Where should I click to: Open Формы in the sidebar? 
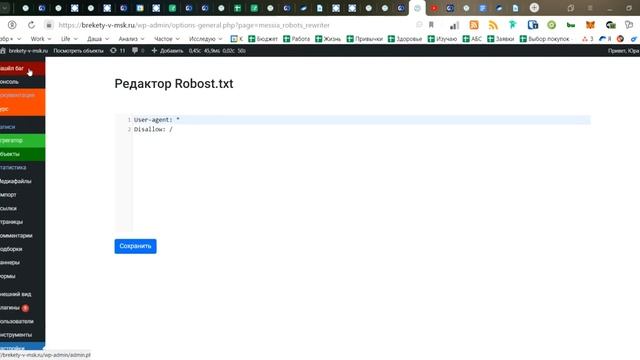pos(22,276)
